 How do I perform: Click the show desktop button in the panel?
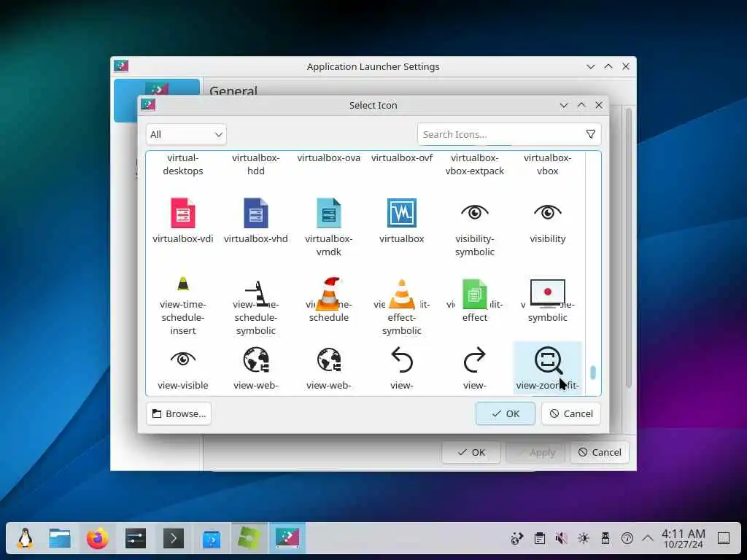tap(724, 539)
